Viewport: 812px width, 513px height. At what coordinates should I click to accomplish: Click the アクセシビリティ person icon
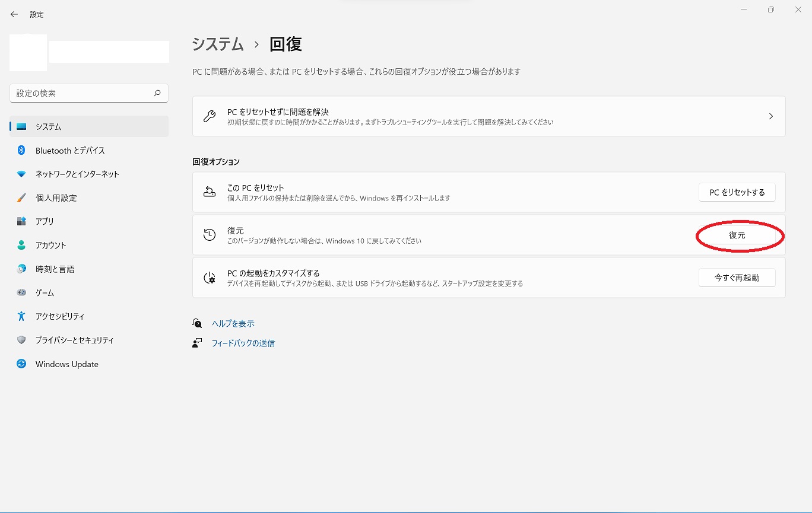(21, 317)
